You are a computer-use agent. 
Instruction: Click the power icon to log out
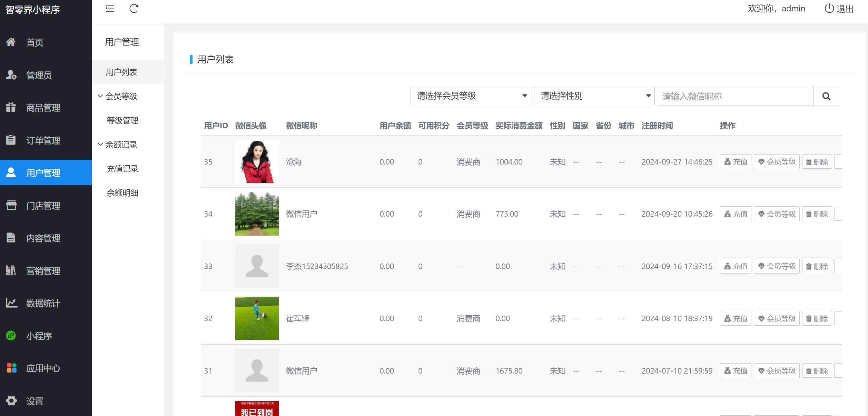[829, 9]
